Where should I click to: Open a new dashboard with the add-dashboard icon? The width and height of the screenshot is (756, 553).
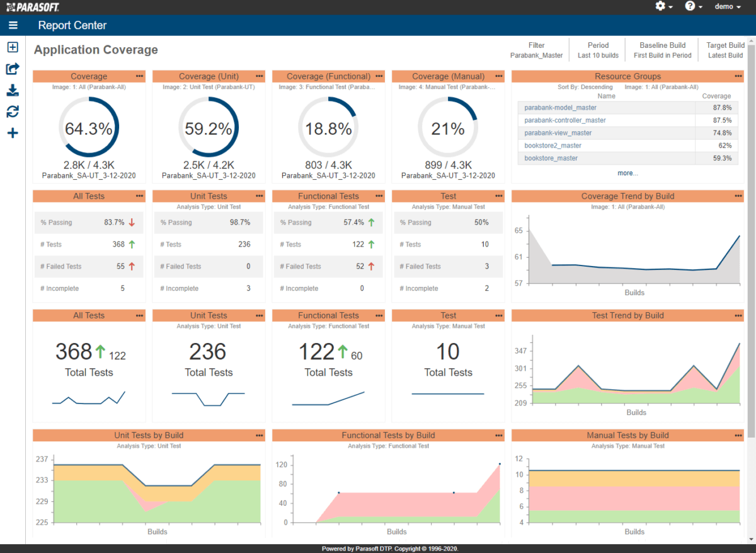pos(13,47)
